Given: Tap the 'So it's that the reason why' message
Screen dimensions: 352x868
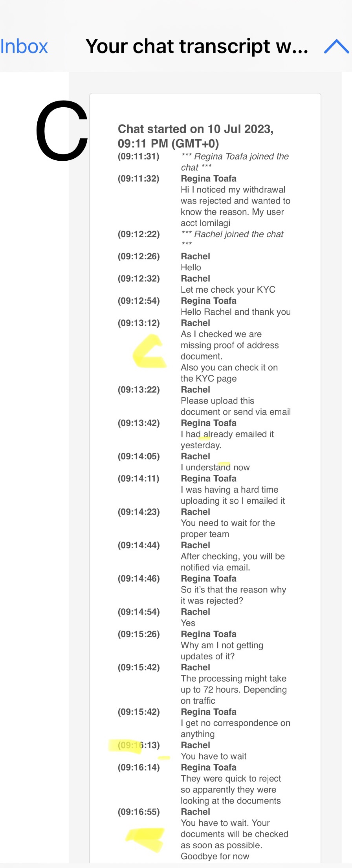Looking at the screenshot, I should pos(233,595).
